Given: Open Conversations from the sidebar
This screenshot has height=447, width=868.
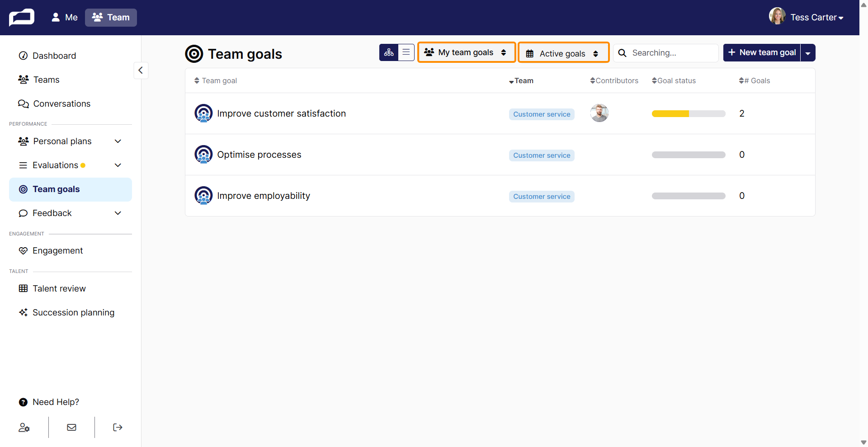Looking at the screenshot, I should coord(71,104).
